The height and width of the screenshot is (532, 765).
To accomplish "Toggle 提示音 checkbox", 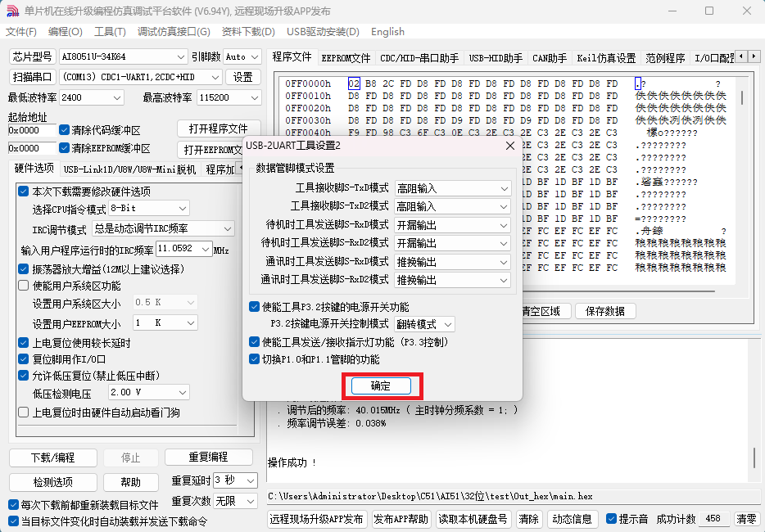I will pos(611,519).
